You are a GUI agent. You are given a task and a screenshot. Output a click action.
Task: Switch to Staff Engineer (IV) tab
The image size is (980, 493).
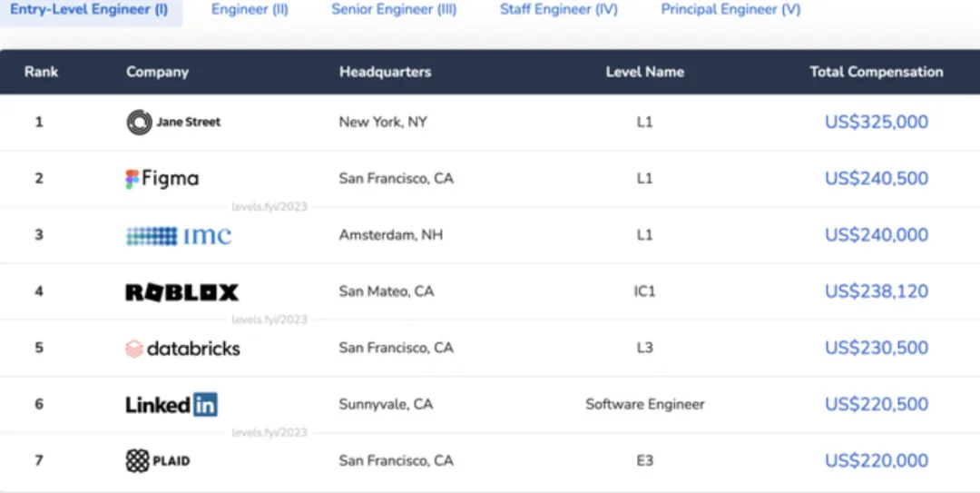tap(559, 10)
